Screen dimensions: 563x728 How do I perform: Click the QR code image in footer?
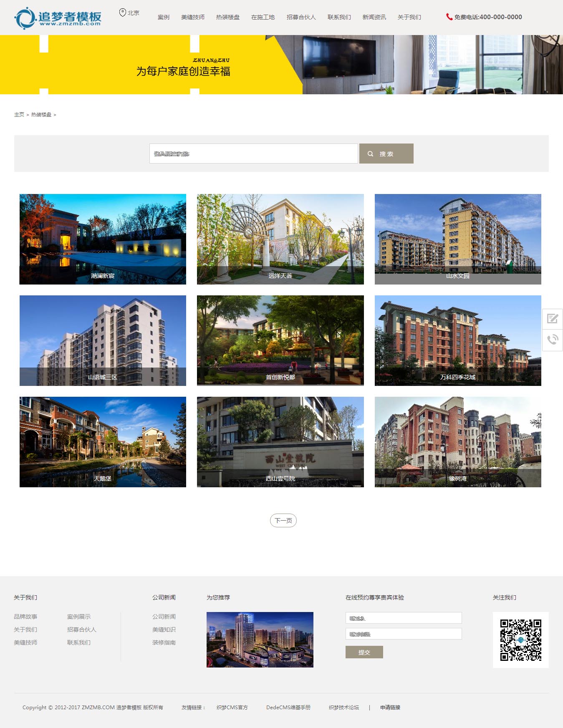tap(520, 640)
